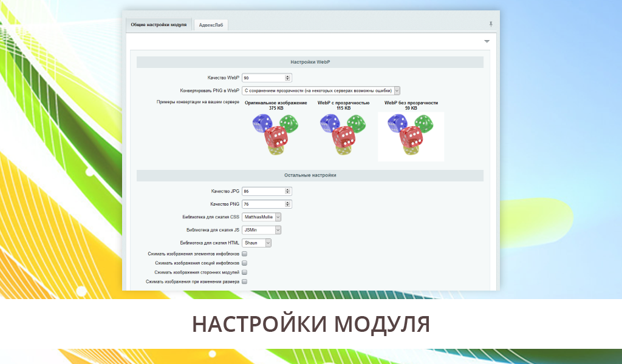
Task: Click the stepper arrows on Качество JPG
Action: pos(288,191)
